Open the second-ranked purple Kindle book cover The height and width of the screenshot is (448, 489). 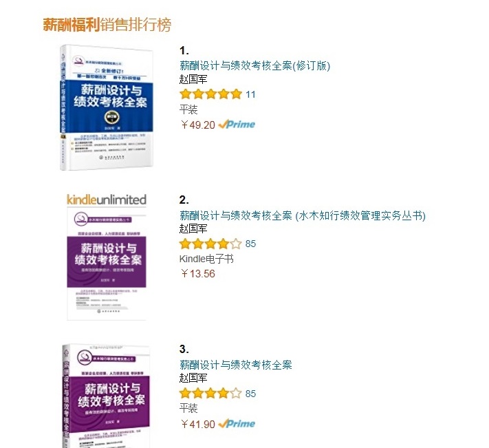click(107, 264)
